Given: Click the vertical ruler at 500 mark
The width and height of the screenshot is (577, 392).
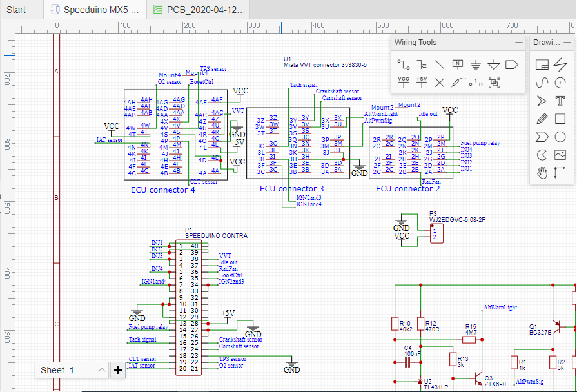Looking at the screenshot, I should click(x=6, y=208).
